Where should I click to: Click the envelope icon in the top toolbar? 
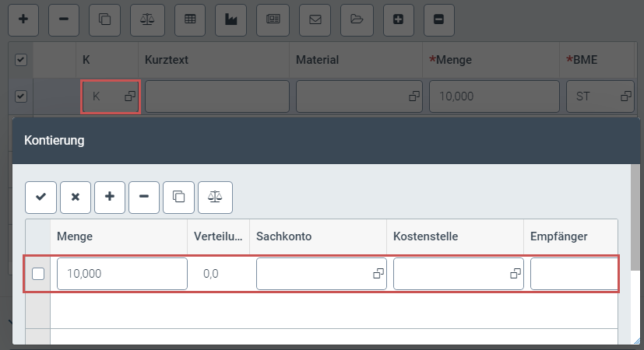coord(315,19)
